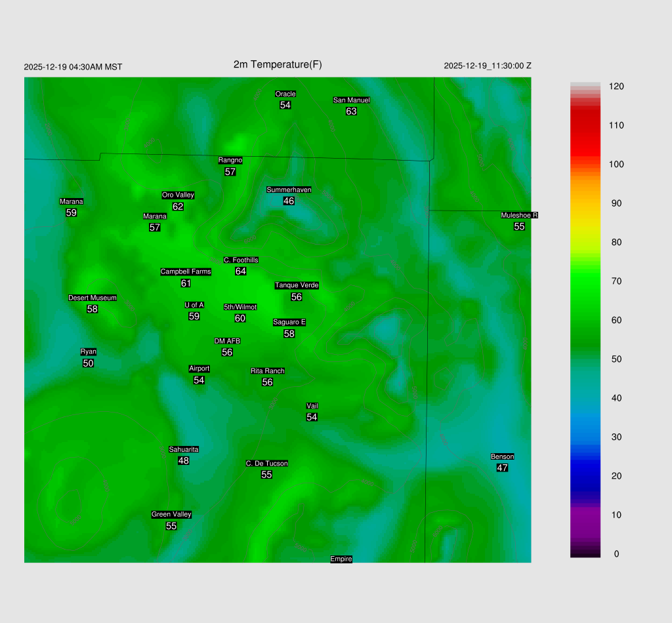Image resolution: width=672 pixels, height=623 pixels.
Task: Click the Campbell Farms station label
Action: coord(186,271)
